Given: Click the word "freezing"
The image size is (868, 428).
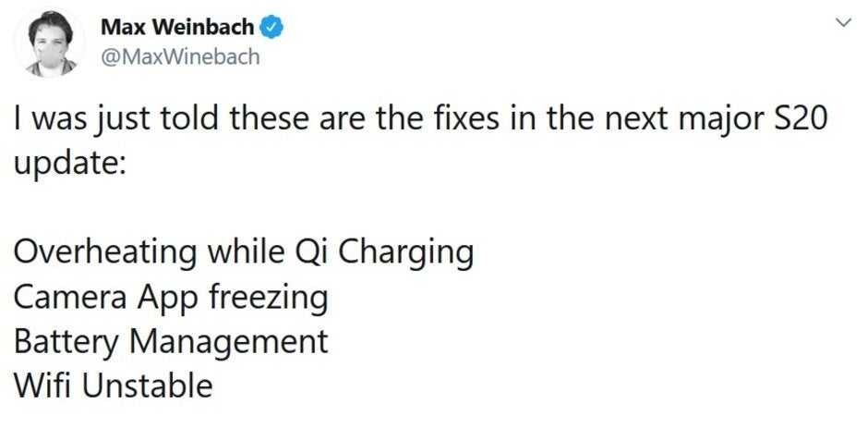Looking at the screenshot, I should pos(269,300).
